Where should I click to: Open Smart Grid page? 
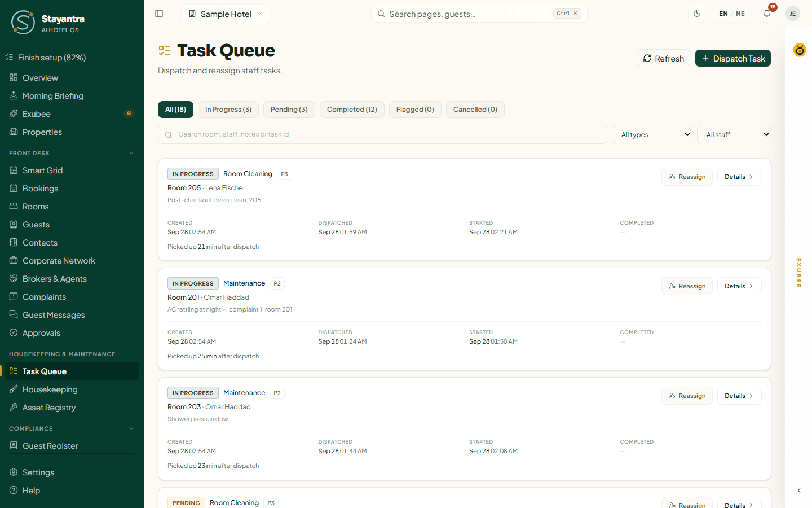point(72,170)
